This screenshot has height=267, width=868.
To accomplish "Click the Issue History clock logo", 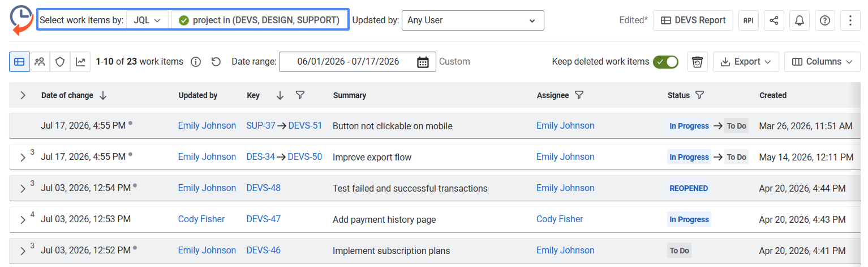I will coord(22,20).
